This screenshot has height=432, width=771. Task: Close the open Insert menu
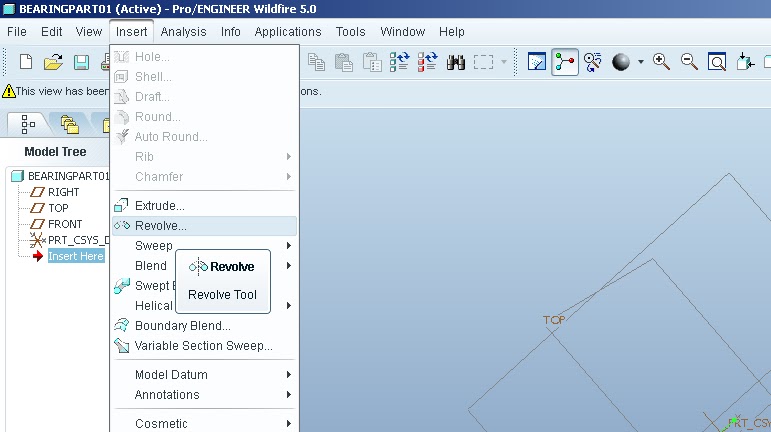pyautogui.click(x=131, y=32)
